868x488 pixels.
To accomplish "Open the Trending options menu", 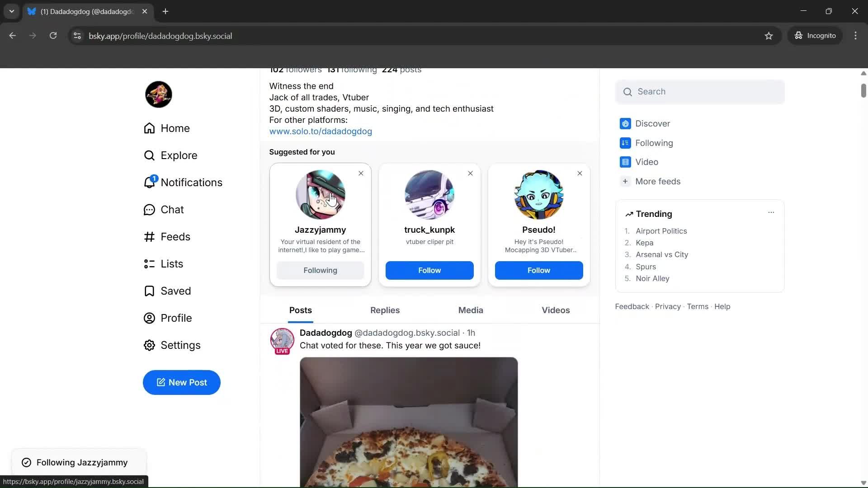I will coord(771,212).
